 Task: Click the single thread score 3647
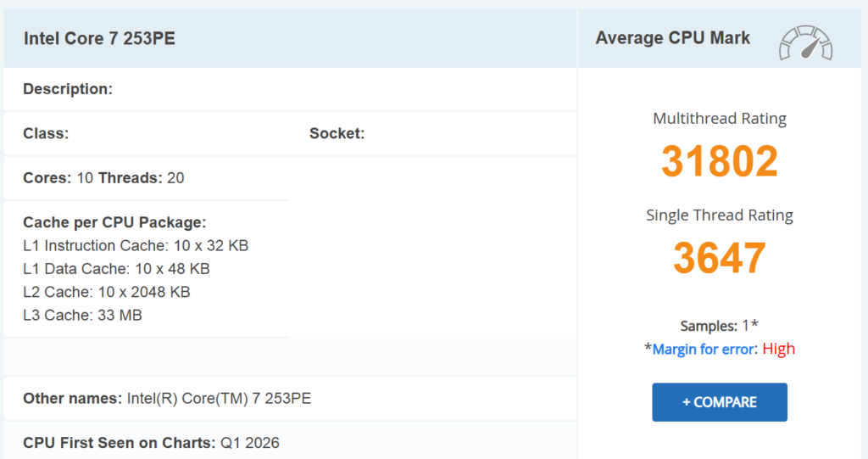coord(719,258)
